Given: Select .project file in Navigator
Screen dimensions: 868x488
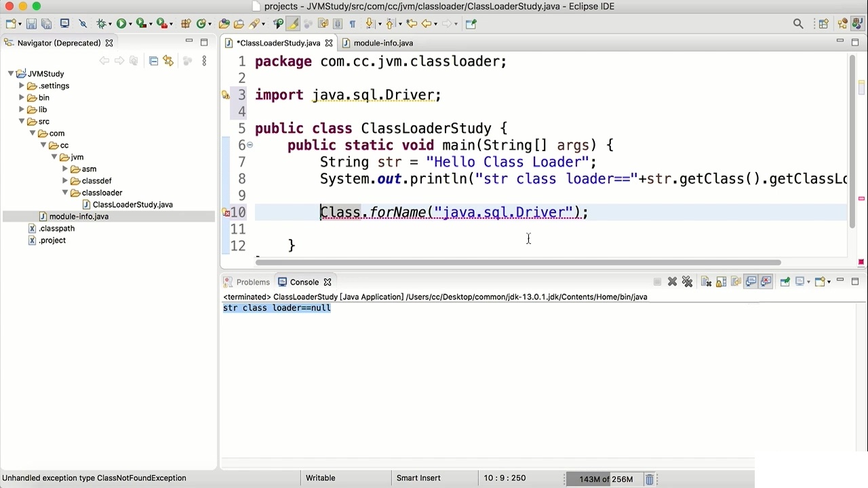Looking at the screenshot, I should (x=47, y=240).
